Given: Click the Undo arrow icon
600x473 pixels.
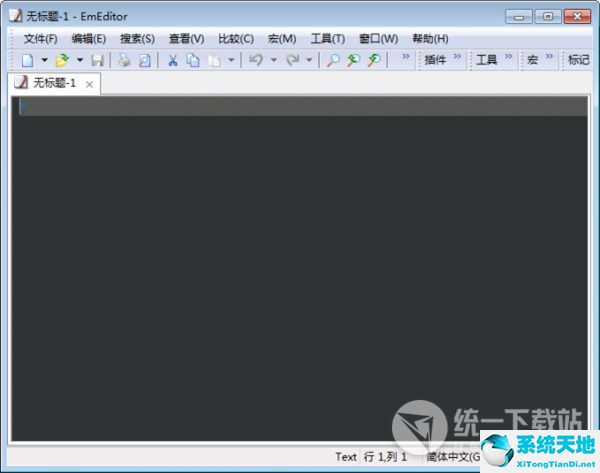Looking at the screenshot, I should (256, 60).
